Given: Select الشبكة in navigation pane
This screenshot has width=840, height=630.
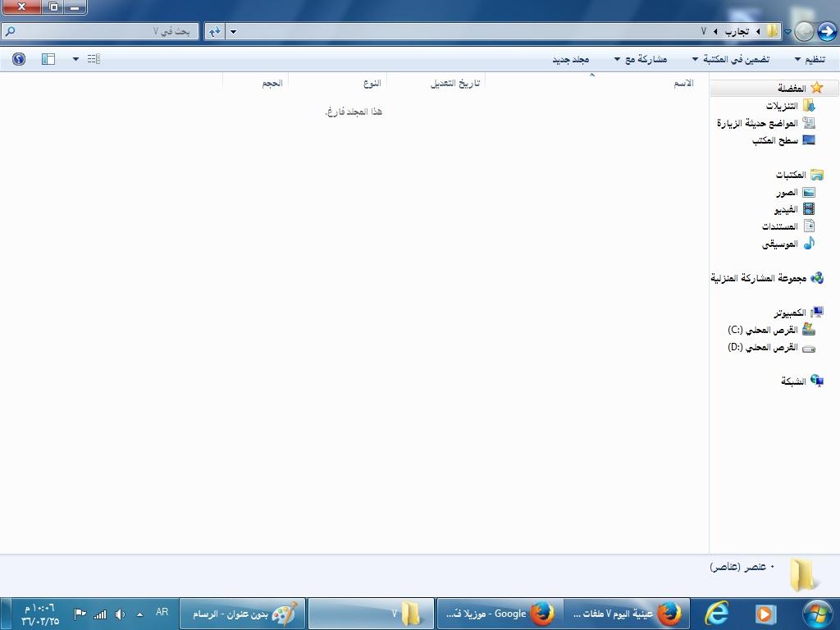Looking at the screenshot, I should point(793,381).
